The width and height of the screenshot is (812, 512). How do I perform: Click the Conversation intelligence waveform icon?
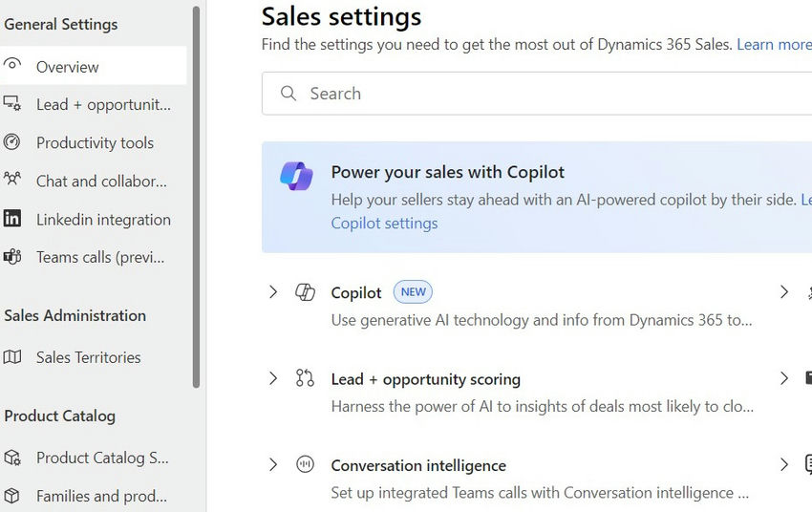pyautogui.click(x=305, y=464)
